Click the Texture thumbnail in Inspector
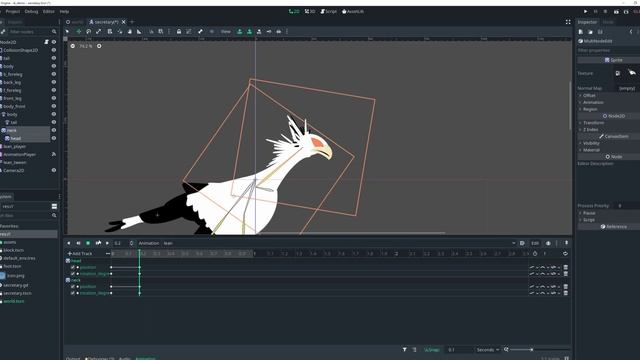 point(632,73)
